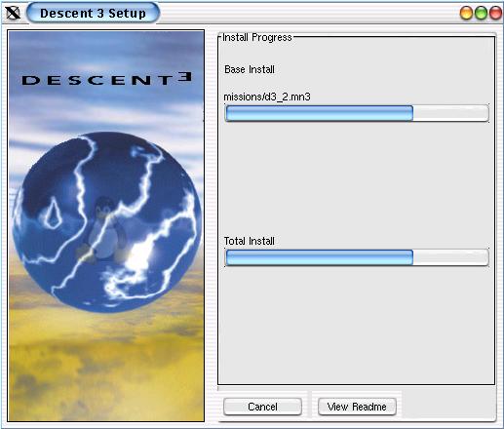The width and height of the screenshot is (504, 429).
Task: Click the Install Progress group heading
Action: [257, 37]
